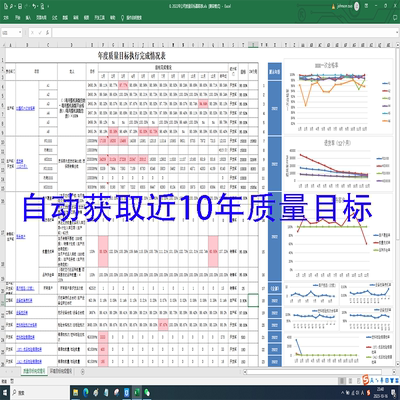The image size is (400, 400).
Task: Open the Name Box dropdown arrow
Action: click(x=20, y=33)
